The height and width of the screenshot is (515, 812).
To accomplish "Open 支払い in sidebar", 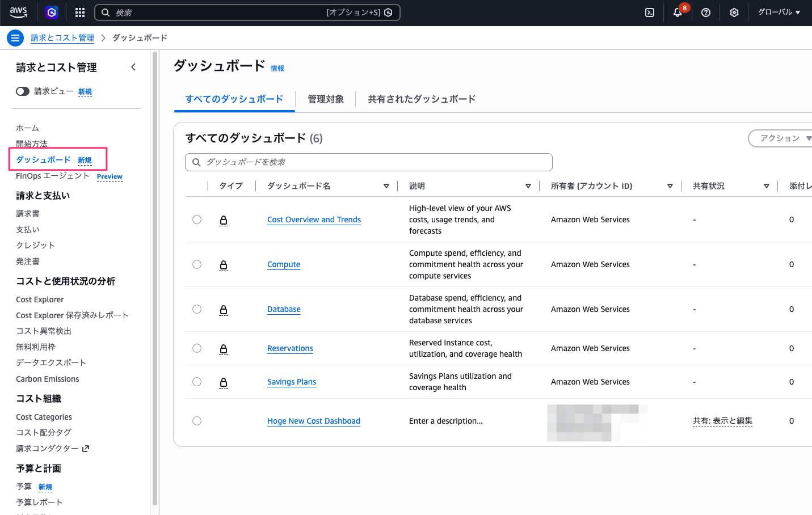I will [28, 230].
